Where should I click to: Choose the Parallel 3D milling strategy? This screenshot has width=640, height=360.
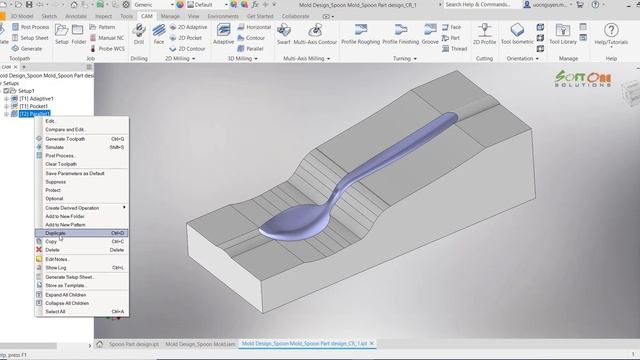(x=250, y=49)
